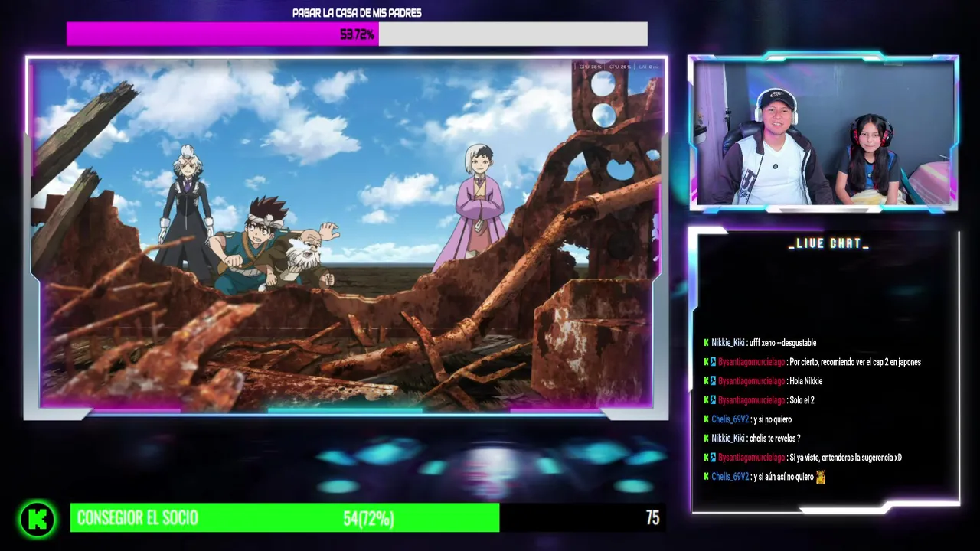Click blue badge beside 'Si ya viste' message

point(713,458)
